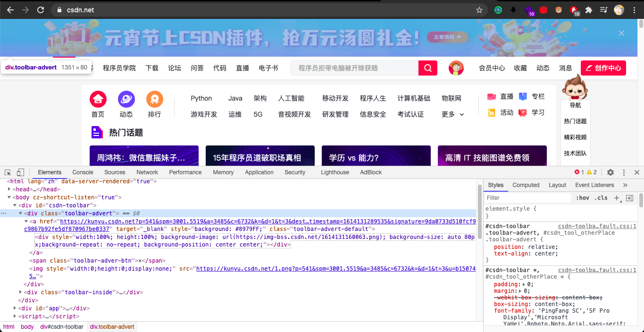This screenshot has width=644, height=332.
Task: Click 精彩视频 in side navigation
Action: coord(575,137)
